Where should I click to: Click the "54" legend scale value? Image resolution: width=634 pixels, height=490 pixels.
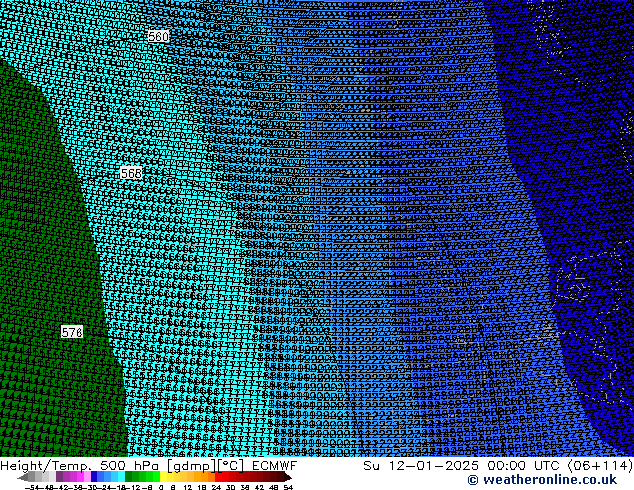click(288, 487)
